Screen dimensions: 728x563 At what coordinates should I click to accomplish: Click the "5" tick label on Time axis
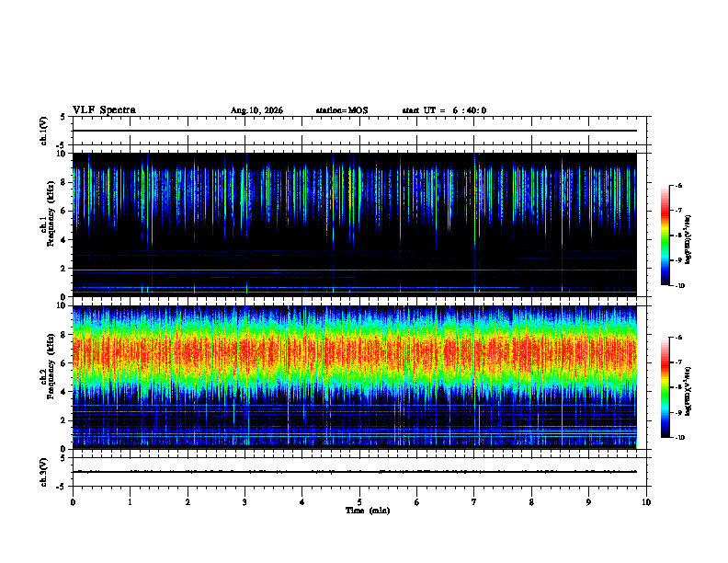pyautogui.click(x=359, y=502)
